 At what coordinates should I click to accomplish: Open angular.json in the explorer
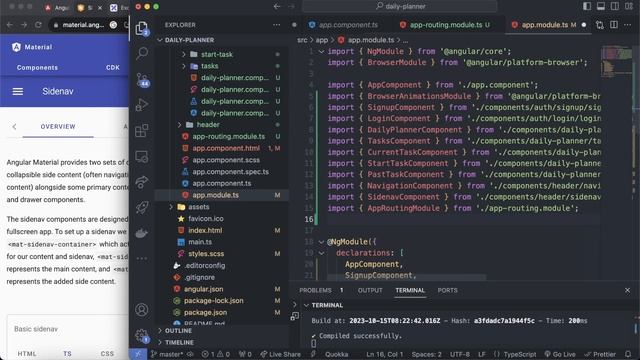tap(204, 289)
